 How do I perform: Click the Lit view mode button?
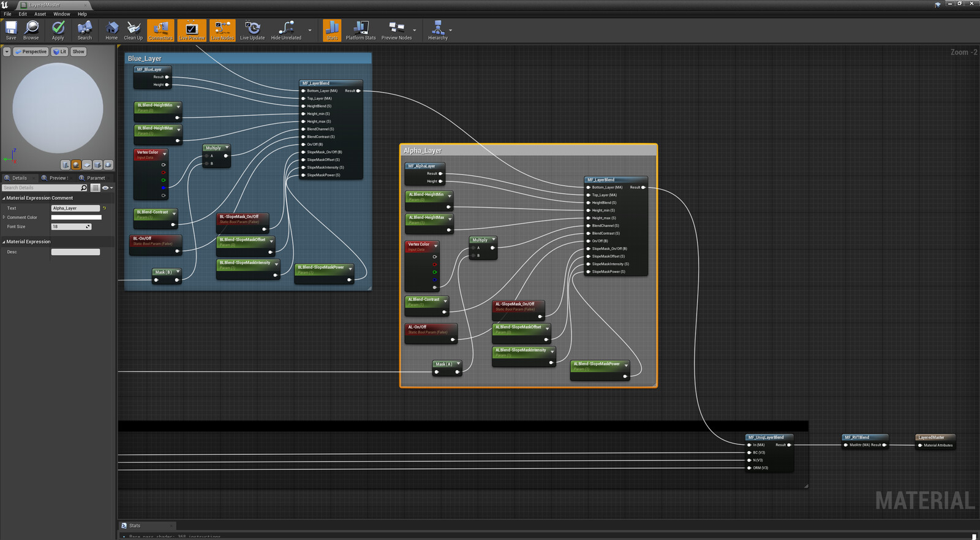(59, 51)
